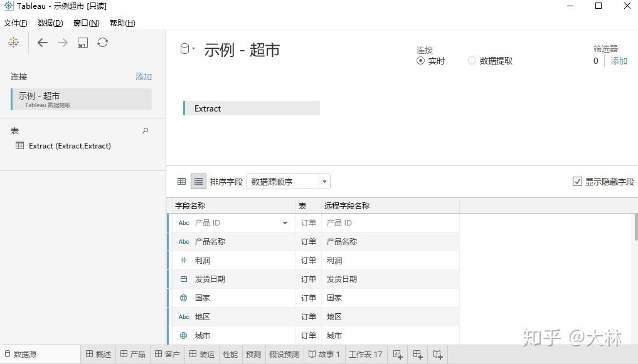Switch to the 客户 sheet tab
The width and height of the screenshot is (638, 364).
pyautogui.click(x=167, y=354)
